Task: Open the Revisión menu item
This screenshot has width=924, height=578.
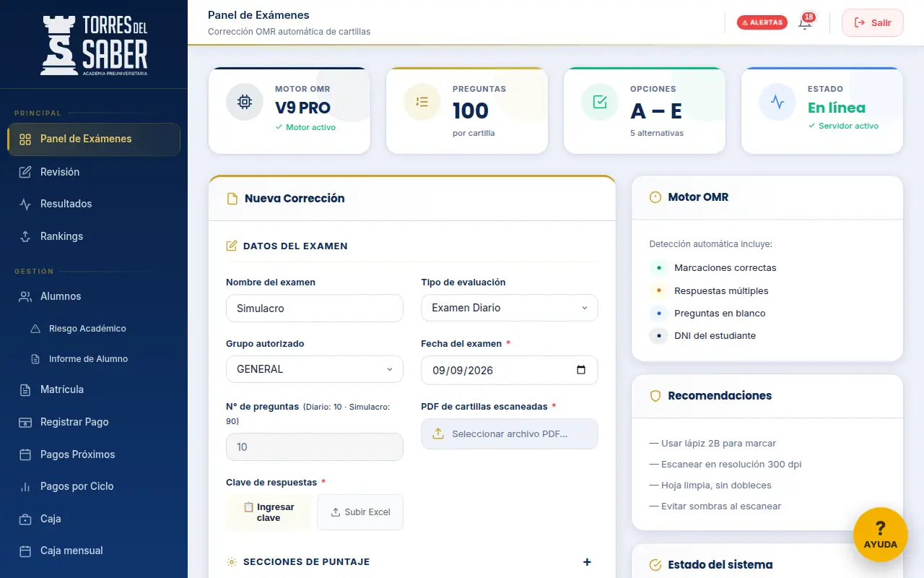Action: 94,172
